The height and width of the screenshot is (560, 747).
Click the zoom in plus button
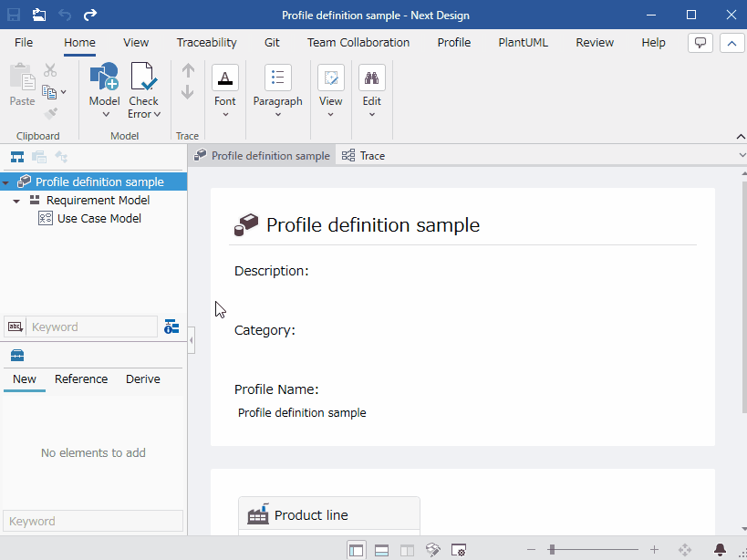pos(654,550)
